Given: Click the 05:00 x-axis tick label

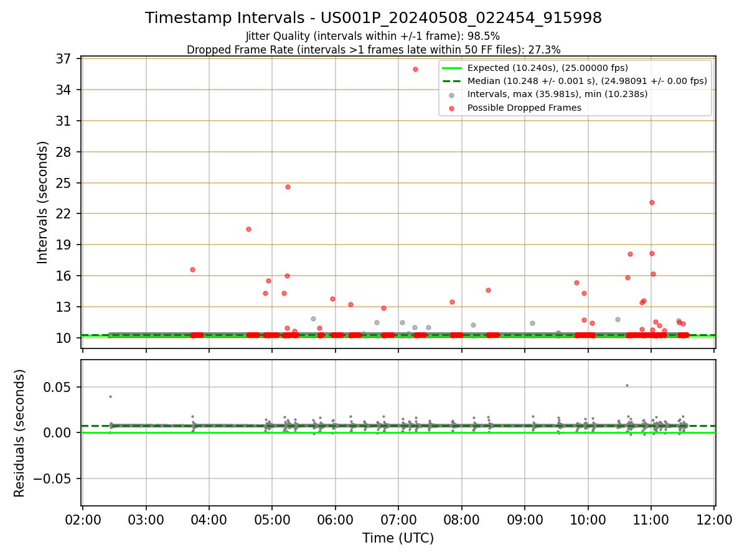Looking at the screenshot, I should (273, 520).
